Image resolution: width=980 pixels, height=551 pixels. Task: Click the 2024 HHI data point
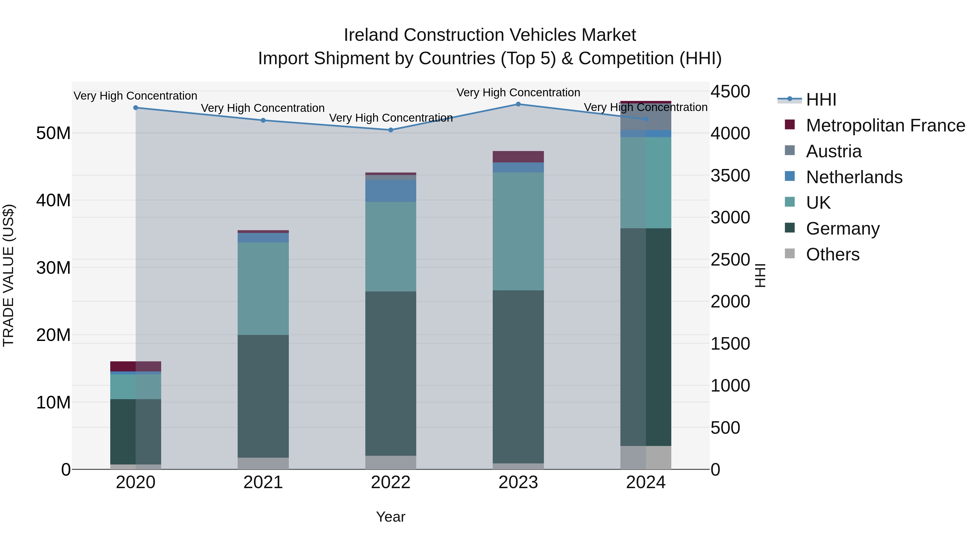click(646, 119)
